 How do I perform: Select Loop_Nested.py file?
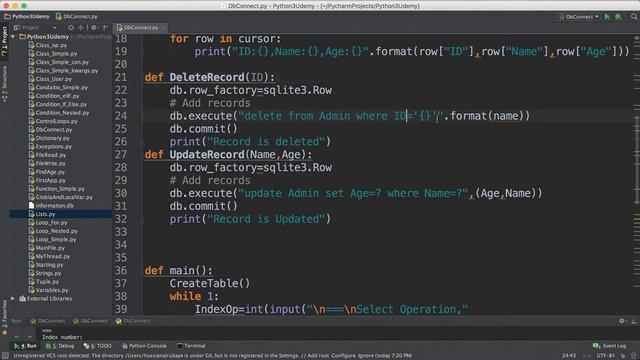(x=53, y=231)
